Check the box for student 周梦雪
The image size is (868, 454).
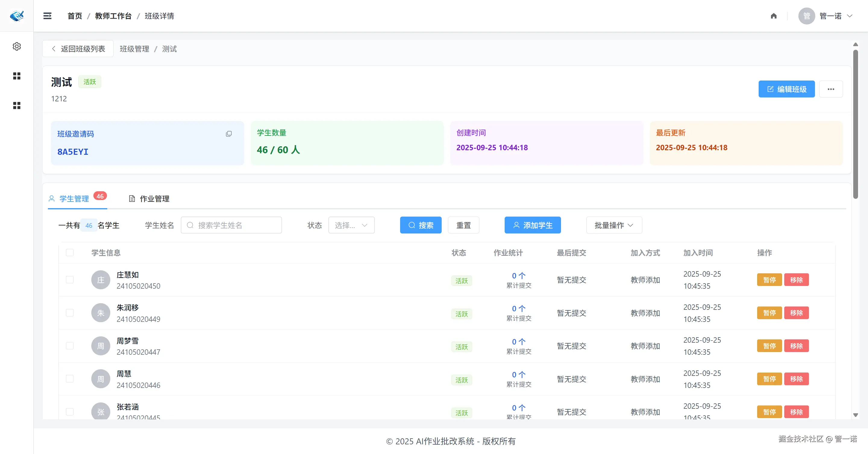(x=70, y=346)
